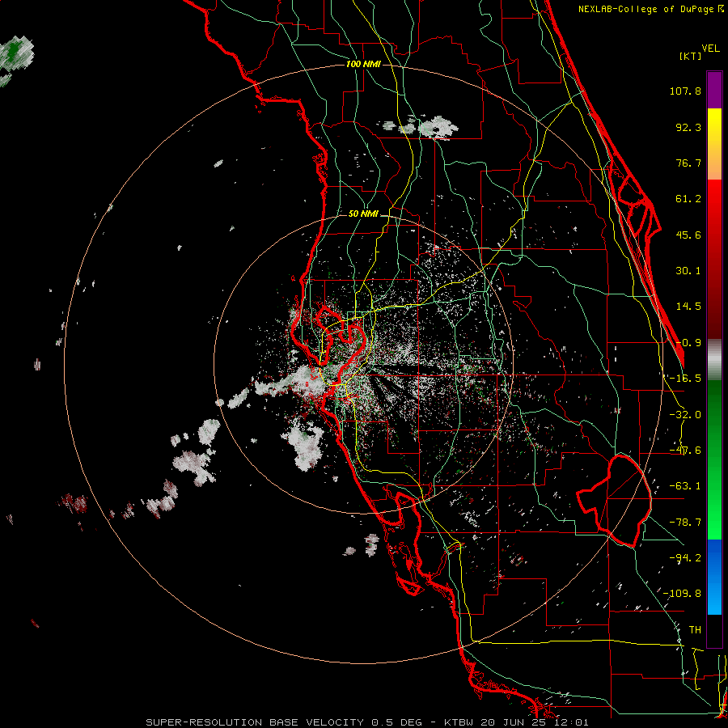The height and width of the screenshot is (728, 728).
Task: Select the 45.6 velocity scale value
Action: [688, 235]
